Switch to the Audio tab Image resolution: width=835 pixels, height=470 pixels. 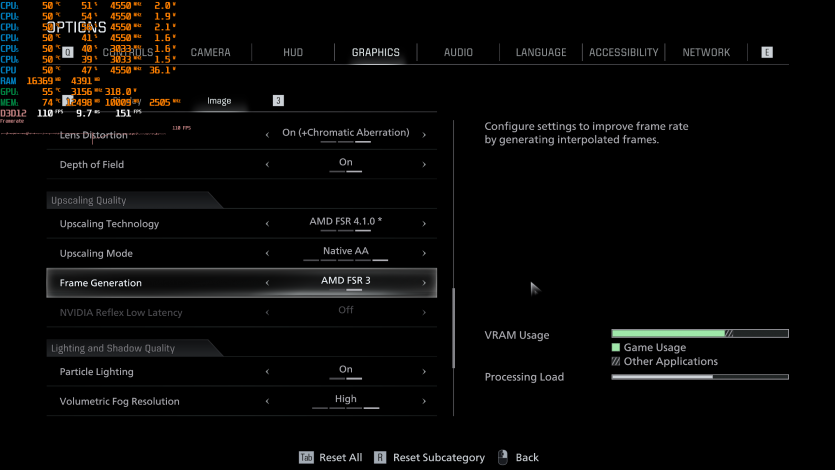pyautogui.click(x=458, y=52)
